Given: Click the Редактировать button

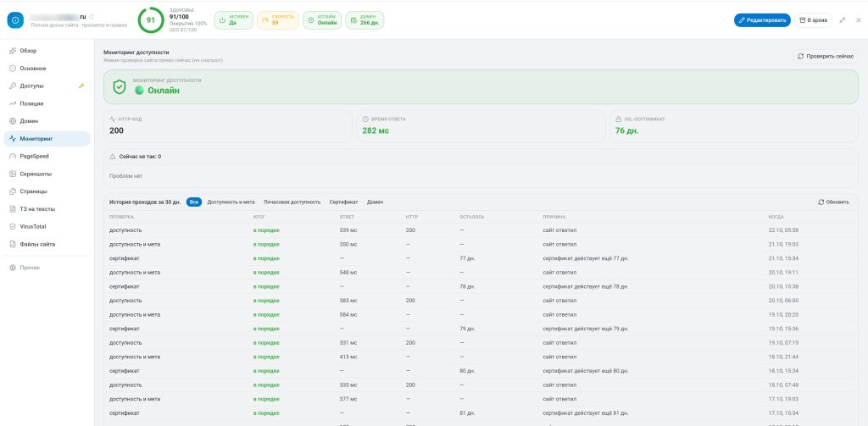Looking at the screenshot, I should pos(762,20).
